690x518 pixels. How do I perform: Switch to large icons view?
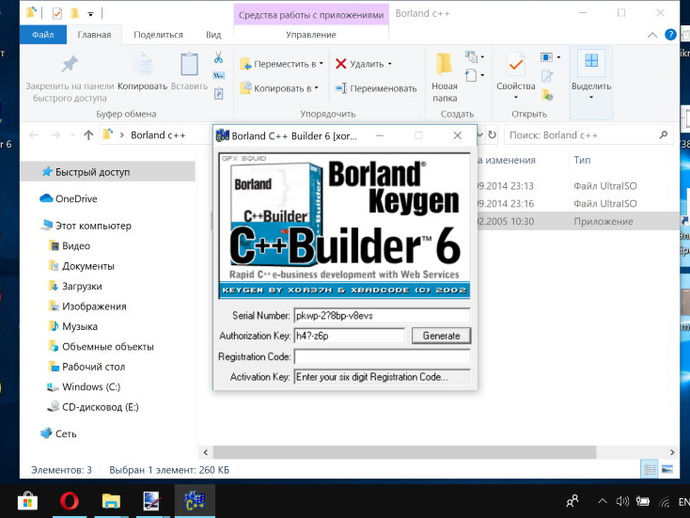pos(667,469)
